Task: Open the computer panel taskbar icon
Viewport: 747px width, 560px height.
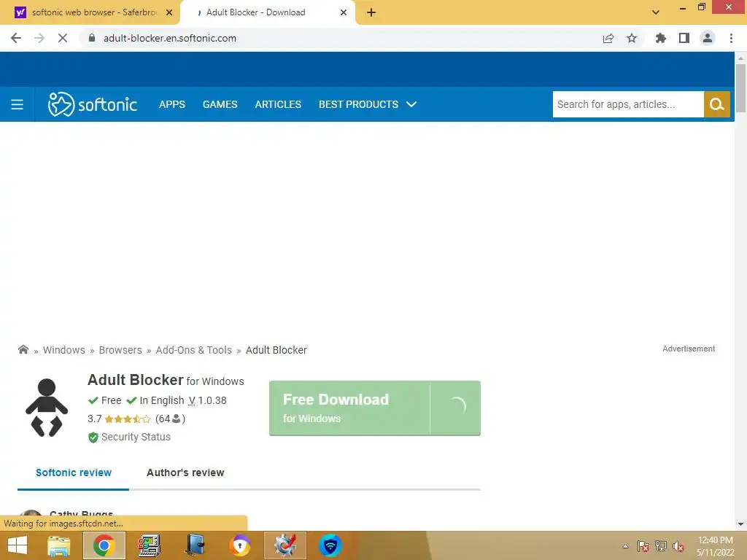Action: point(149,545)
